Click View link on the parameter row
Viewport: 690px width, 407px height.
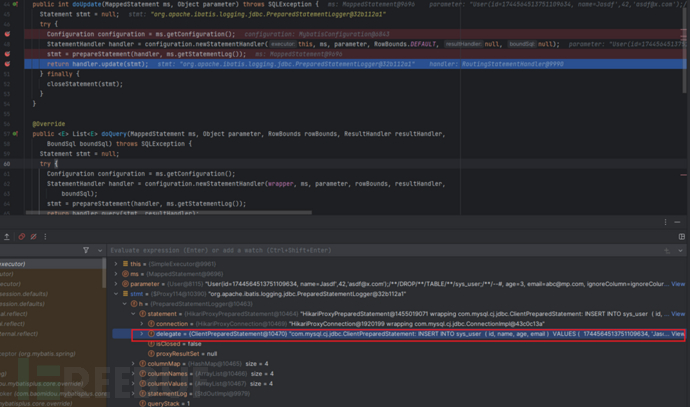677,284
